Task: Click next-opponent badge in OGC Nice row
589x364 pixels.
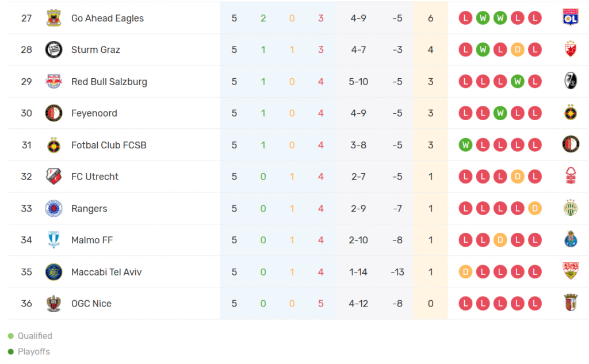Action: click(570, 304)
